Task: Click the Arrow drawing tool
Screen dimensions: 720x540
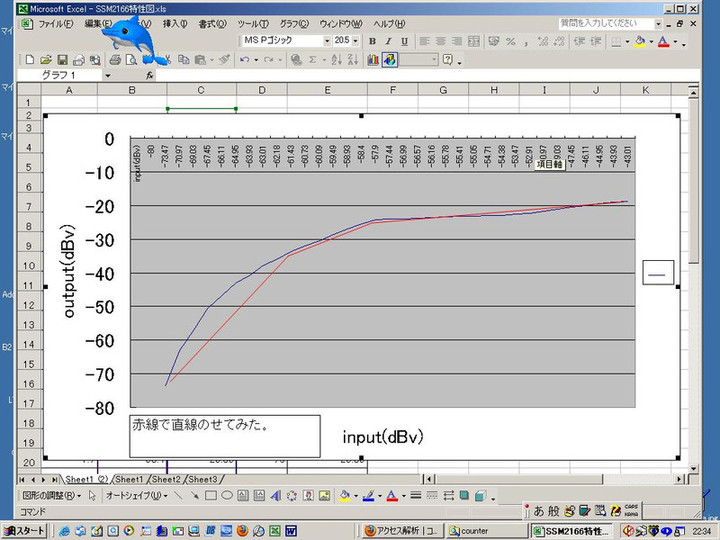Action: (194, 495)
